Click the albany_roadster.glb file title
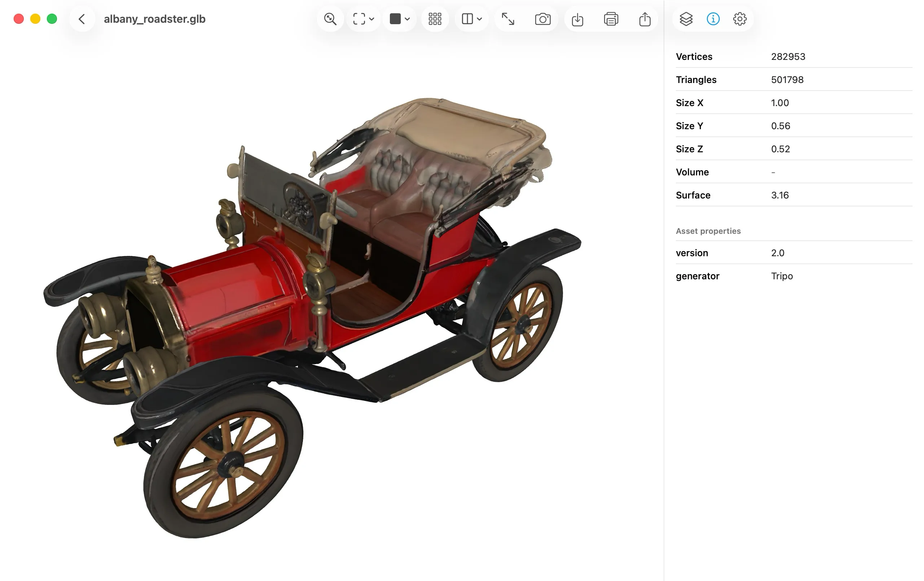The height and width of the screenshot is (581, 924). pyautogui.click(x=155, y=19)
